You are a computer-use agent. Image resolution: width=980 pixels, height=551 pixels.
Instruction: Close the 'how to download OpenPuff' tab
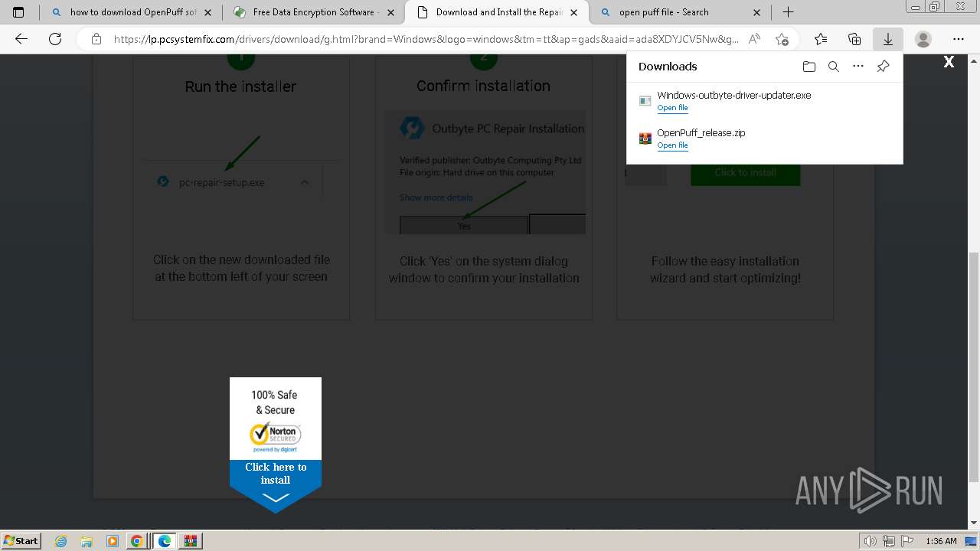click(x=207, y=12)
